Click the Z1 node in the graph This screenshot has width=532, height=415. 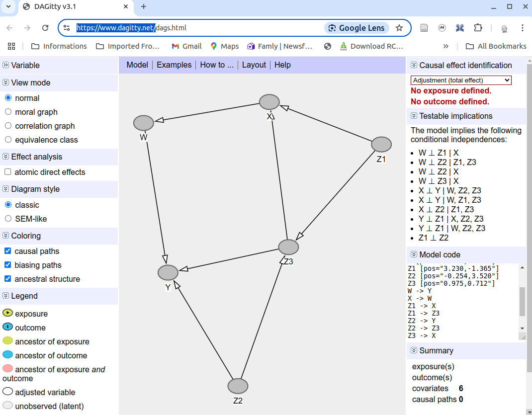tap(381, 145)
